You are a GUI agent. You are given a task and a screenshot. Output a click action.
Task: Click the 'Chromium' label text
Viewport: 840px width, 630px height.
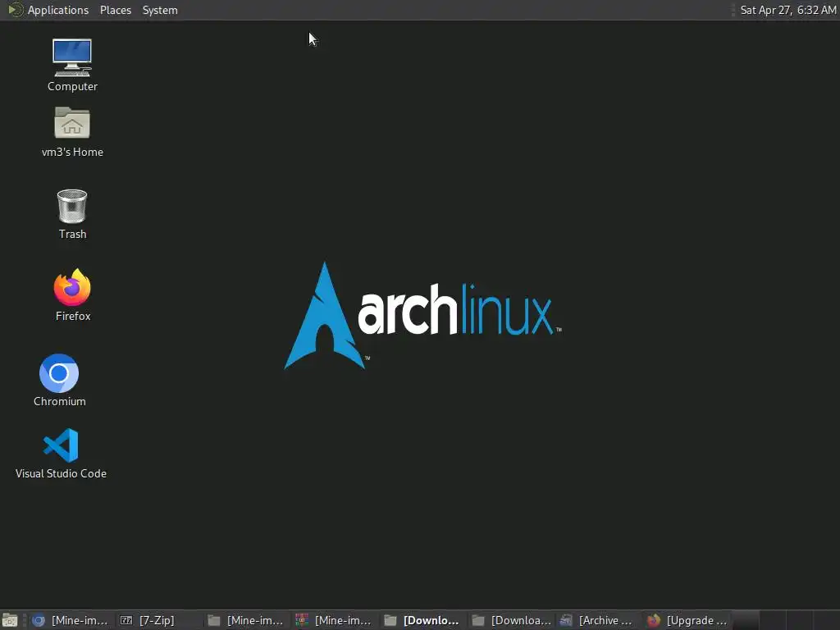click(59, 401)
